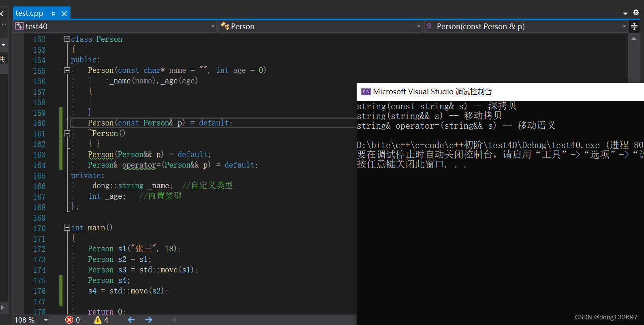Click 'Person s2 = s1;' line
Viewport: 644px width, 325px height.
pyautogui.click(x=120, y=259)
